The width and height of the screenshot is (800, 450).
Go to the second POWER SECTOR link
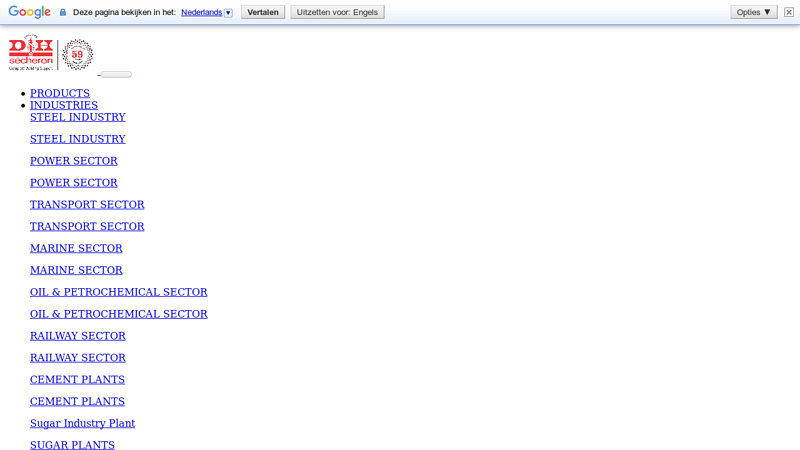tap(73, 183)
